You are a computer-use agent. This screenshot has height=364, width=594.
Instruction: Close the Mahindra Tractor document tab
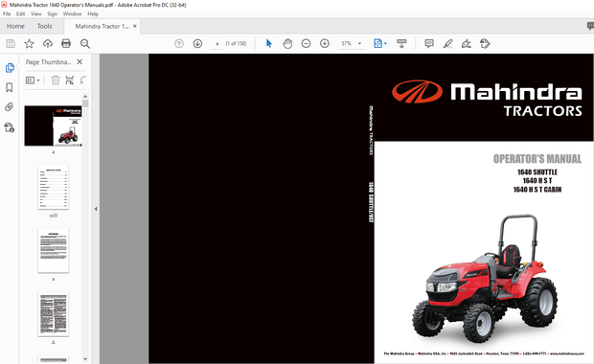click(135, 26)
